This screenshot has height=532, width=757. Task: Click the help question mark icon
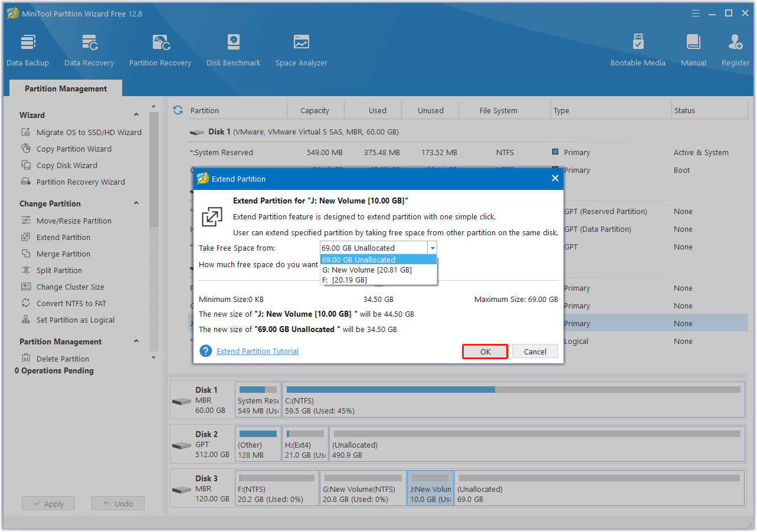tap(205, 351)
